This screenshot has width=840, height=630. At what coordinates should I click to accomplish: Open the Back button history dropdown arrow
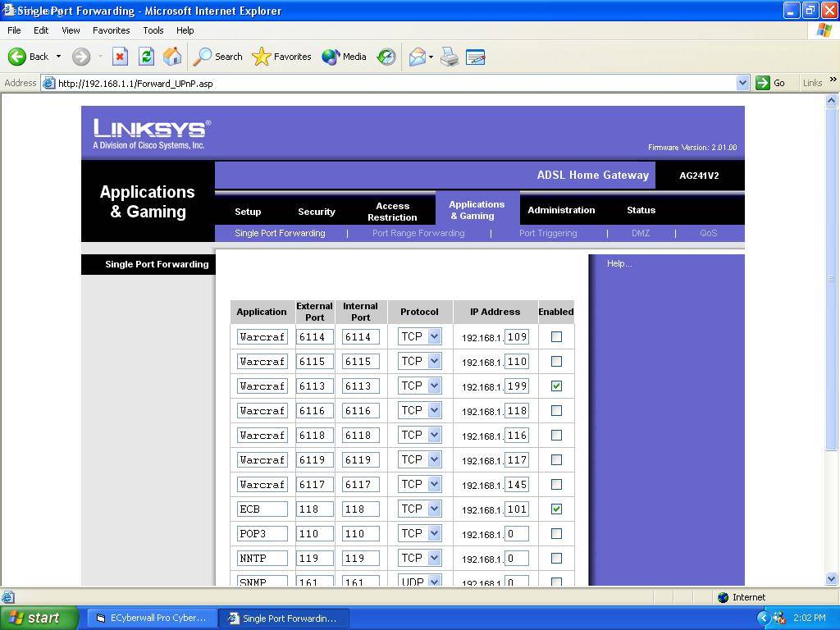tap(58, 57)
